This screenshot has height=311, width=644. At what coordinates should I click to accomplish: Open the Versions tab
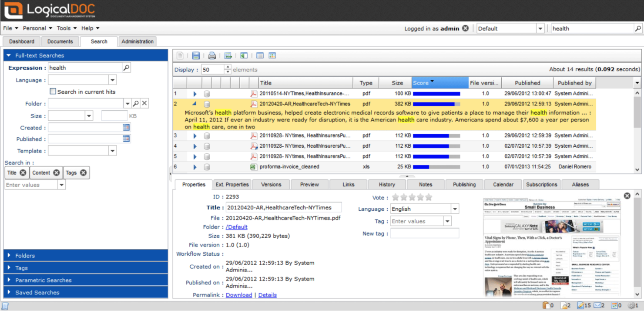(271, 185)
